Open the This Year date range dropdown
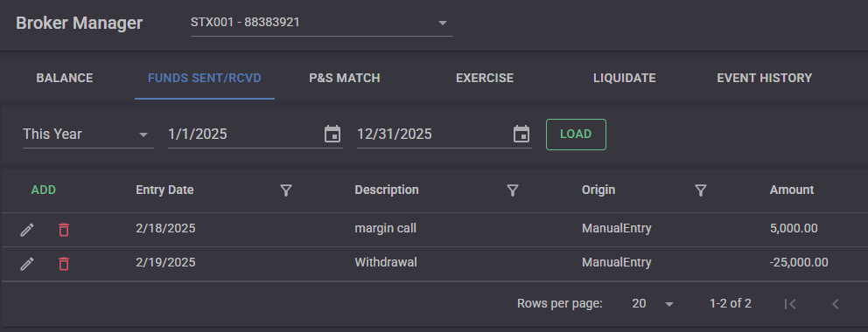868x332 pixels. pos(88,135)
